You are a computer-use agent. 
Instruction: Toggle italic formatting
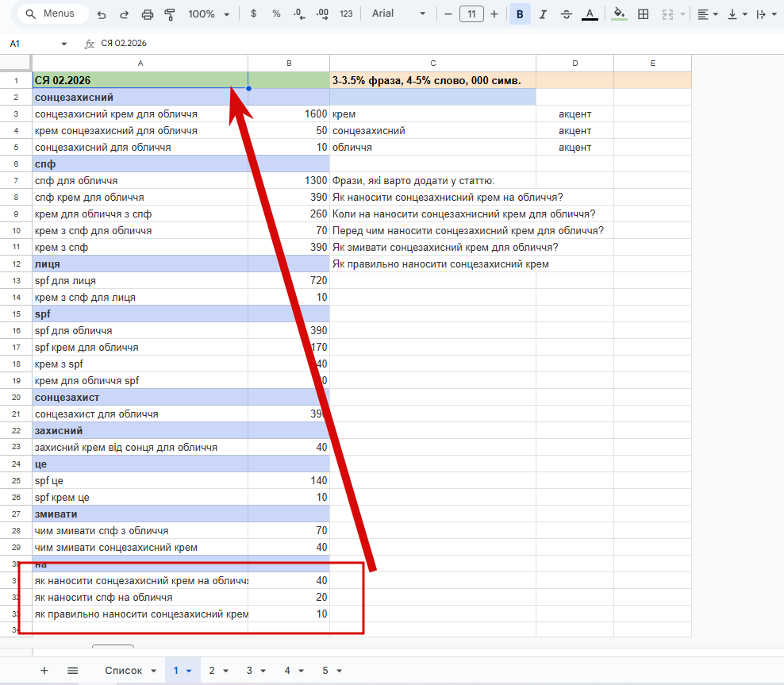coord(543,14)
